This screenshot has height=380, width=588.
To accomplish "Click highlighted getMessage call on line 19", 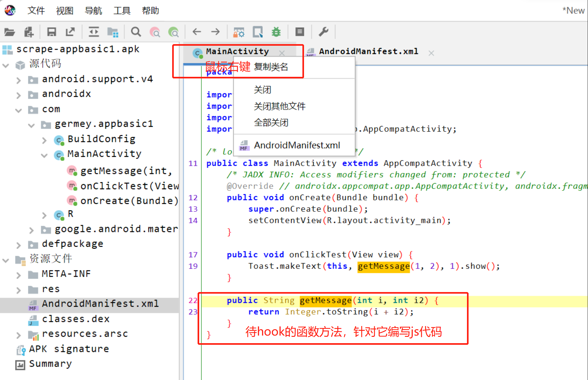I will 383,266.
